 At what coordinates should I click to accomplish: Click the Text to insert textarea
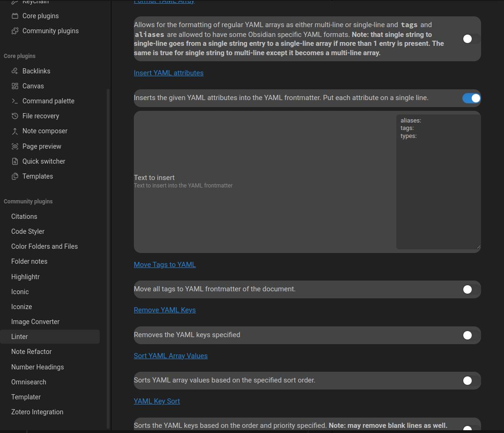pyautogui.click(x=438, y=182)
